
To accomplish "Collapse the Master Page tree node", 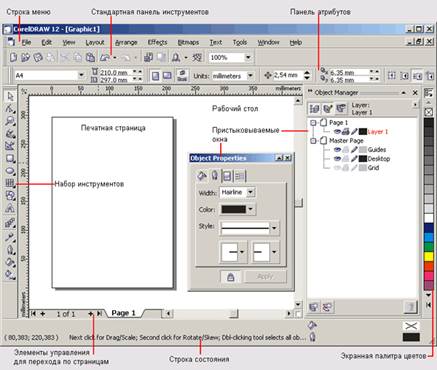I will [313, 141].
